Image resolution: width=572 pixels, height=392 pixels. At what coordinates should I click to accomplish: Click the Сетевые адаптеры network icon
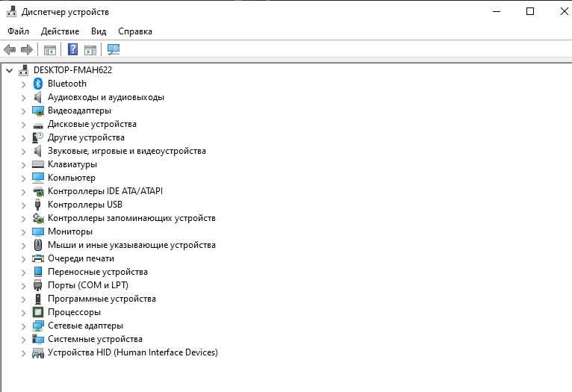click(38, 326)
